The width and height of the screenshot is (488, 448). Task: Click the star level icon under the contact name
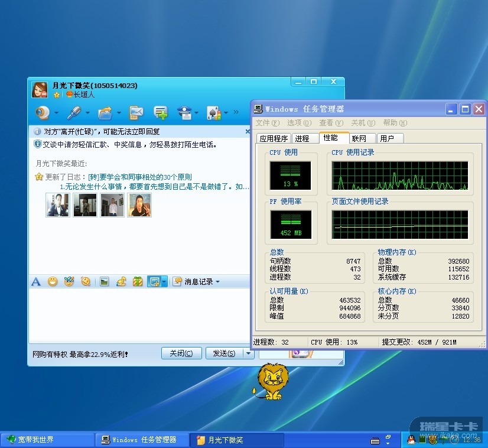pos(57,95)
